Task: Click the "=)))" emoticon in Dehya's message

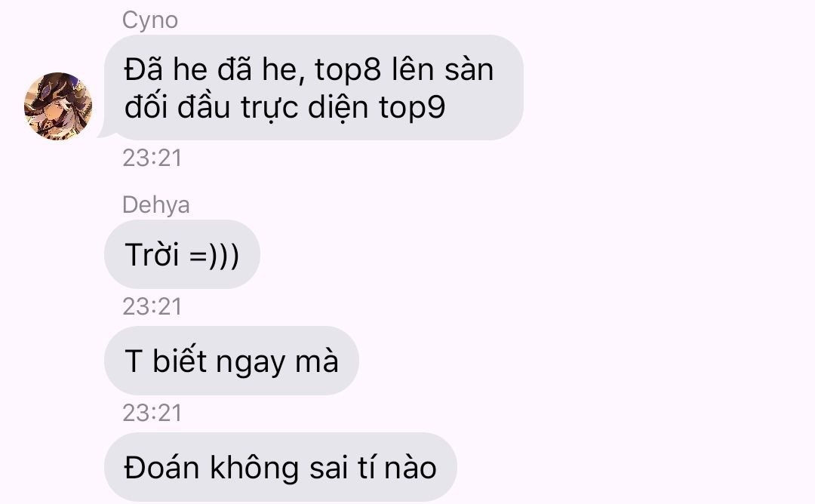Action: coord(214,256)
